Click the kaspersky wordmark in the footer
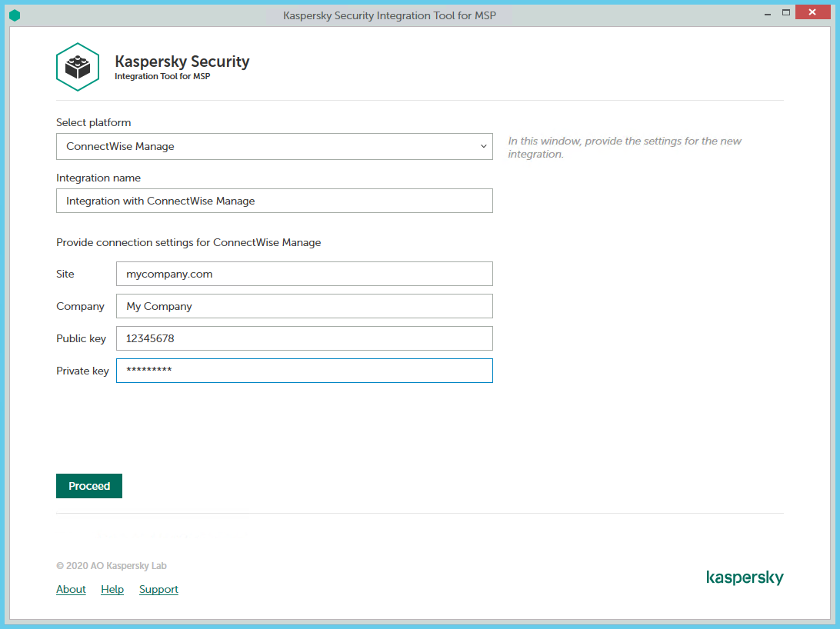This screenshot has width=840, height=629. [745, 577]
